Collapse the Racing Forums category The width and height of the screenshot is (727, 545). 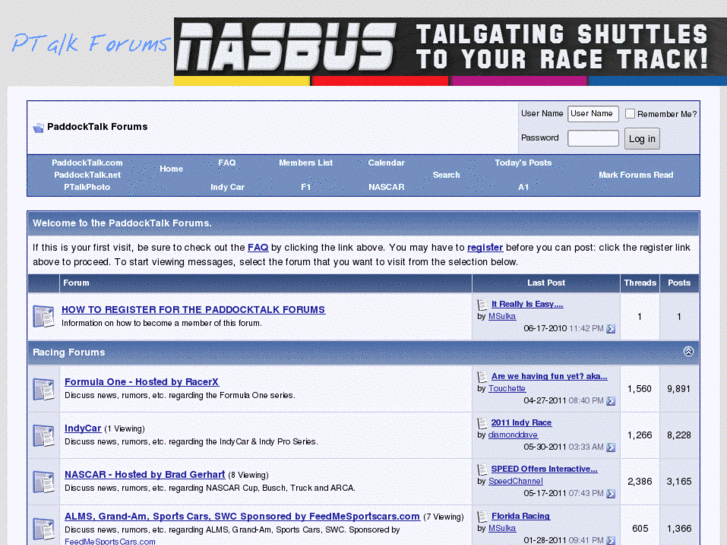pos(689,352)
